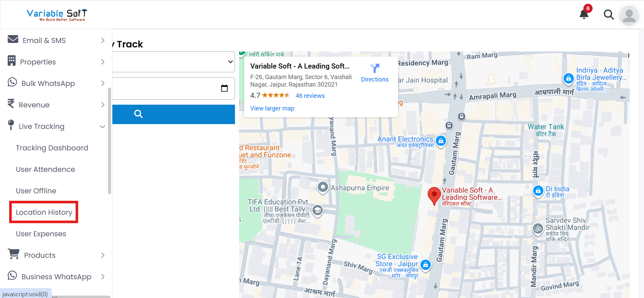Collapse the Live Tracking menu chevron
The width and height of the screenshot is (644, 298).
click(102, 126)
